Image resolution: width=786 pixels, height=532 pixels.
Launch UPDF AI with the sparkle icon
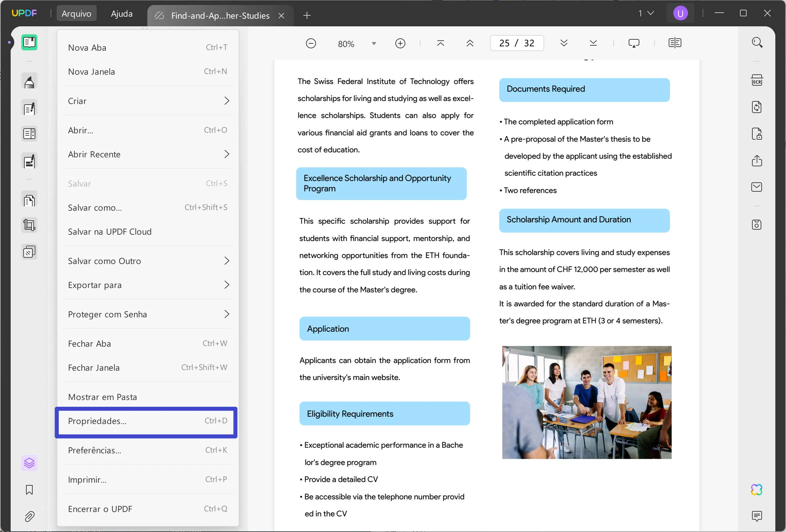tap(757, 489)
